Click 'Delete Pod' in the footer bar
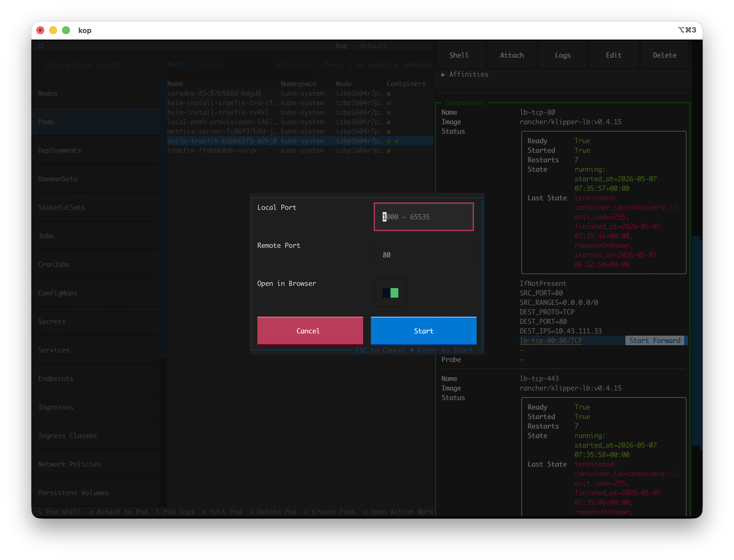The height and width of the screenshot is (560, 734). click(x=273, y=511)
